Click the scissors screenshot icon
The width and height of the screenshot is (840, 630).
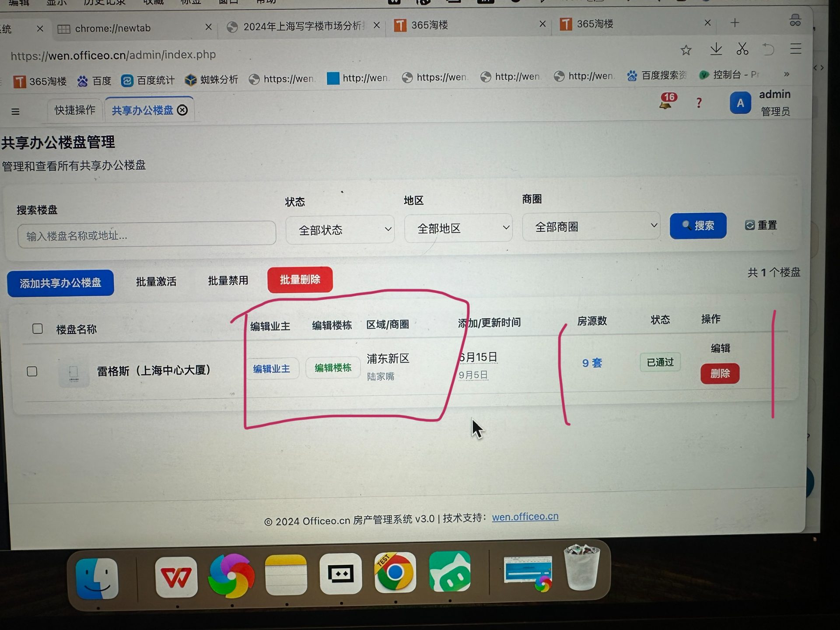pyautogui.click(x=742, y=49)
